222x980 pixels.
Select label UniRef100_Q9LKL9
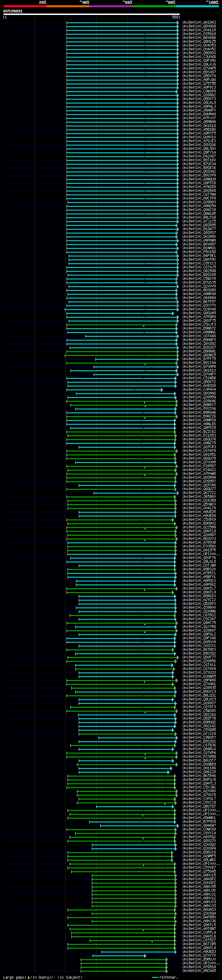tap(199, 103)
